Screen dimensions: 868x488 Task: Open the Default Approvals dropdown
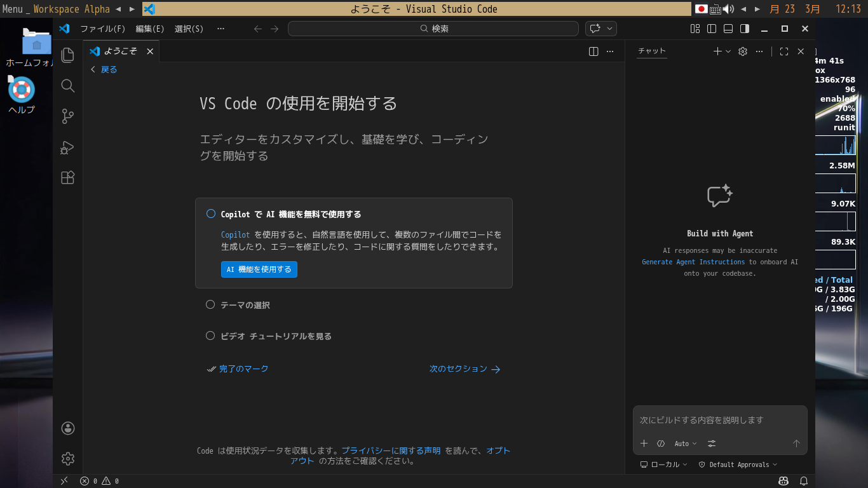click(738, 464)
